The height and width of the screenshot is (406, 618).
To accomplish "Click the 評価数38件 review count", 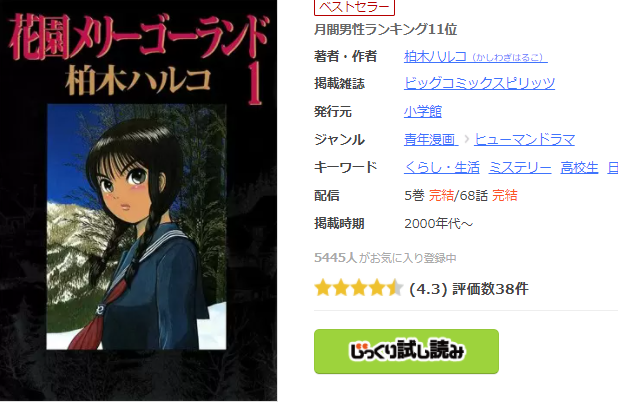I will pos(490,289).
